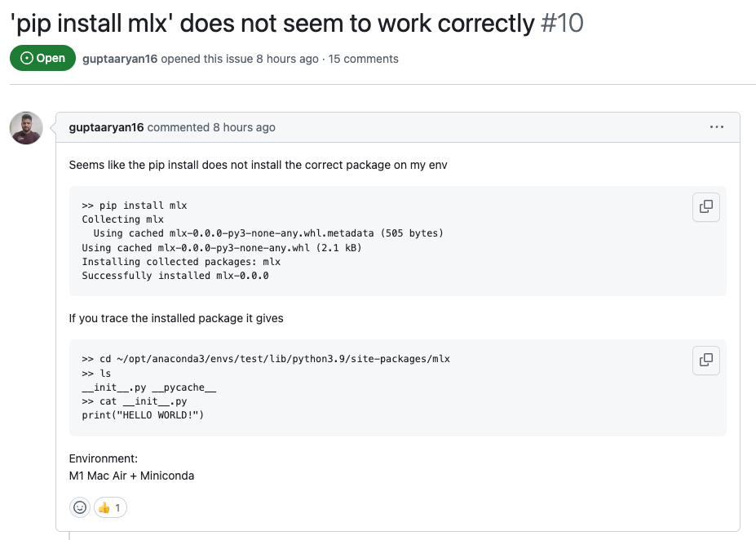756x540 pixels.
Task: Open guptaaryan16's profile from the issue header
Action: coord(120,59)
